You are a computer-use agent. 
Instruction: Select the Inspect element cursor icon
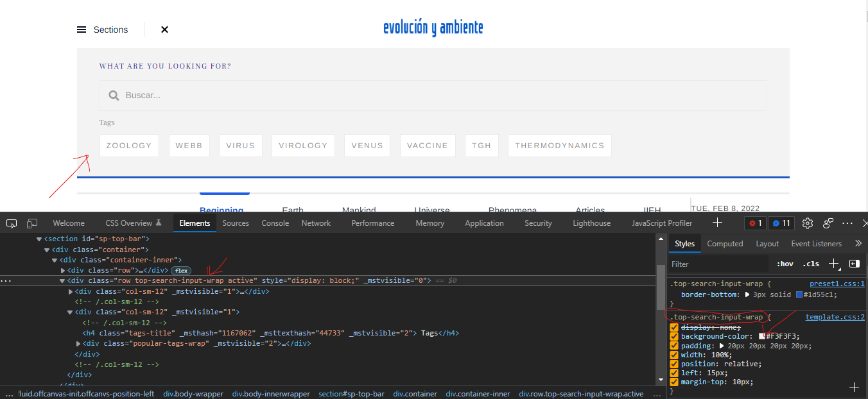pos(11,223)
